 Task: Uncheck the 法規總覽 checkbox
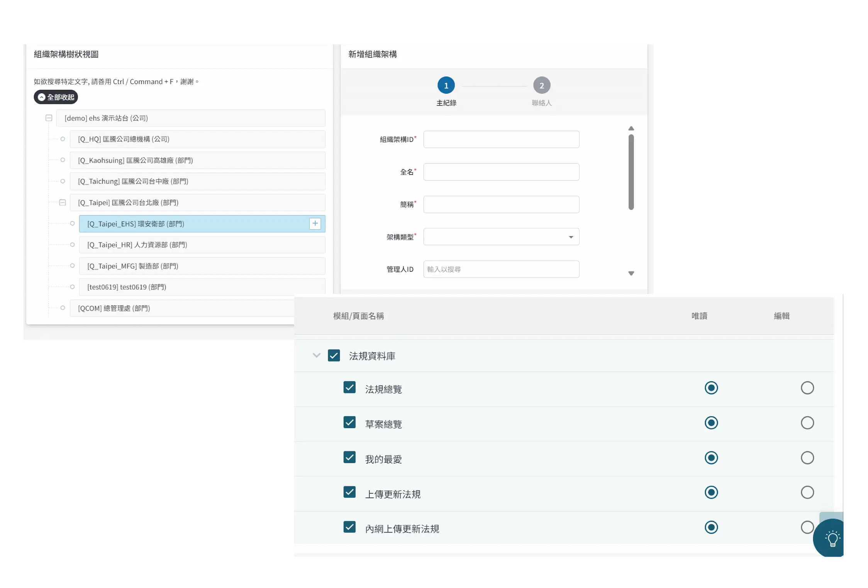[x=349, y=387]
